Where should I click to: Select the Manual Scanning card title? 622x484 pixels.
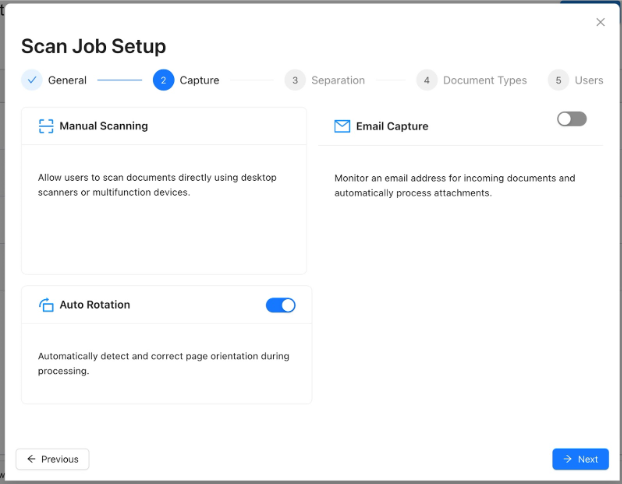[103, 126]
